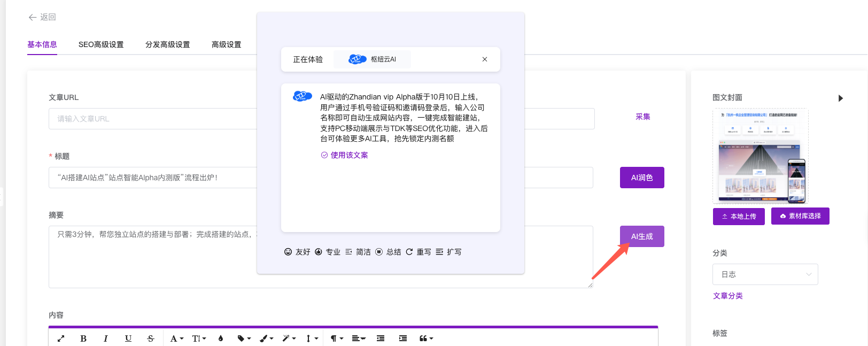The image size is (868, 346).
Task: Toggle bold formatting in editor
Action: 83,339
